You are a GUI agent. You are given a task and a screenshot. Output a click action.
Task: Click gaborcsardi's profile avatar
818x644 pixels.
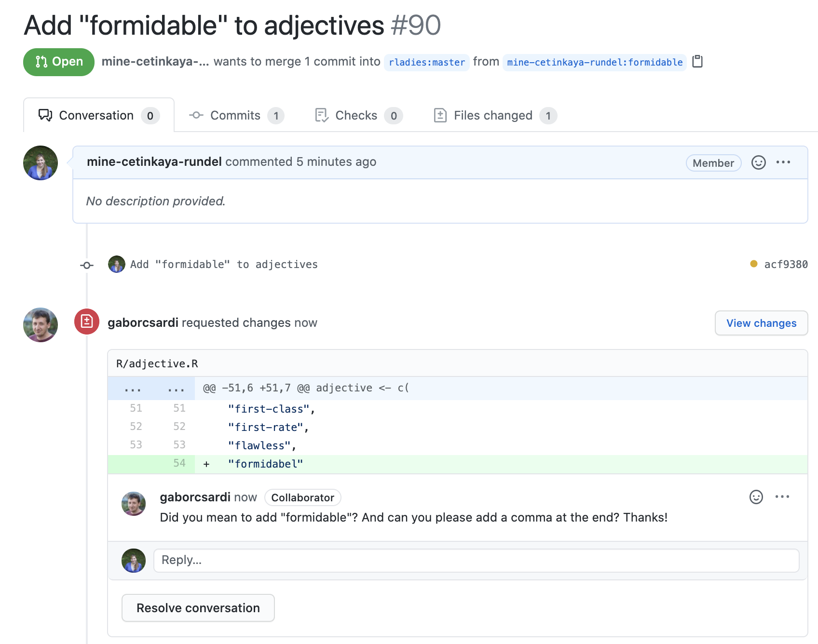[40, 324]
